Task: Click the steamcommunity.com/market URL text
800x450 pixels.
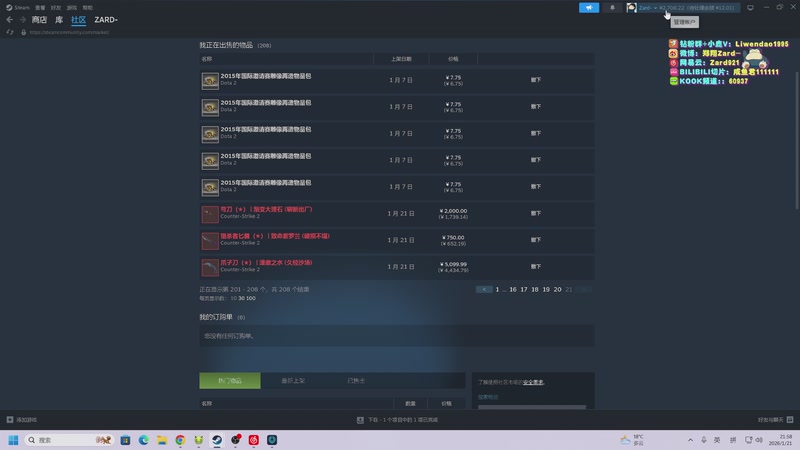Action: [x=69, y=32]
